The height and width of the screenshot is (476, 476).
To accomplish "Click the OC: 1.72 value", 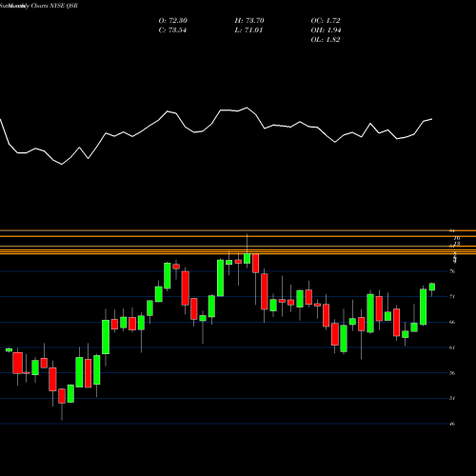I will tap(326, 21).
